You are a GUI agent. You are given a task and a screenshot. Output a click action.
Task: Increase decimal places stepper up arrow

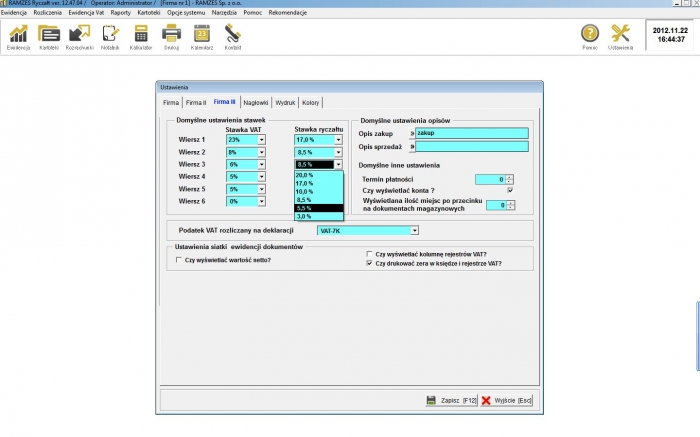(511, 203)
